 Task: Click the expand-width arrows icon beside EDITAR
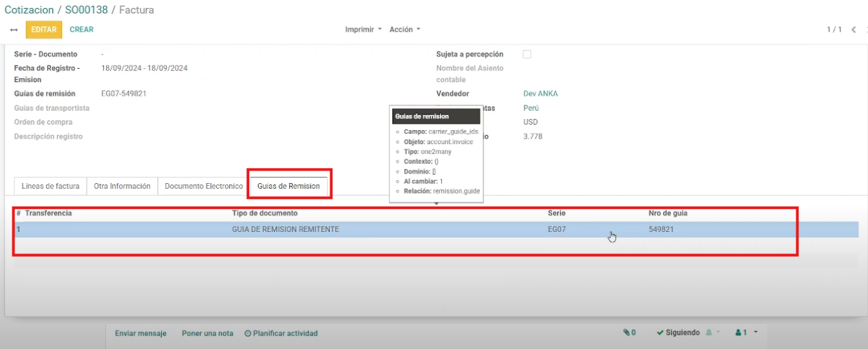click(14, 30)
